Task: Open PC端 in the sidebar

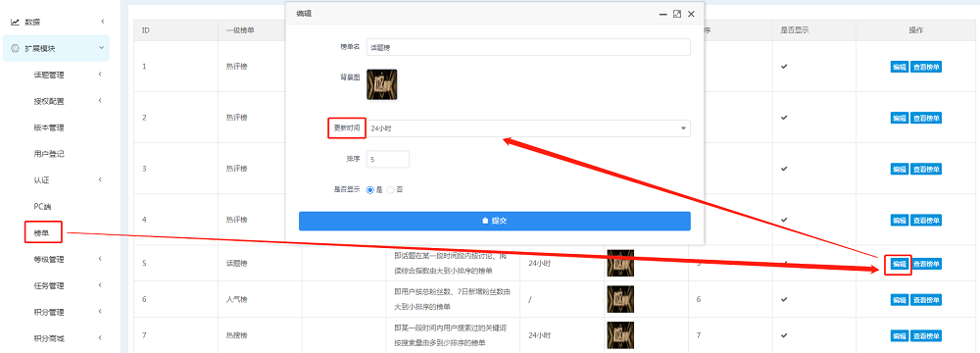Action: (x=42, y=207)
